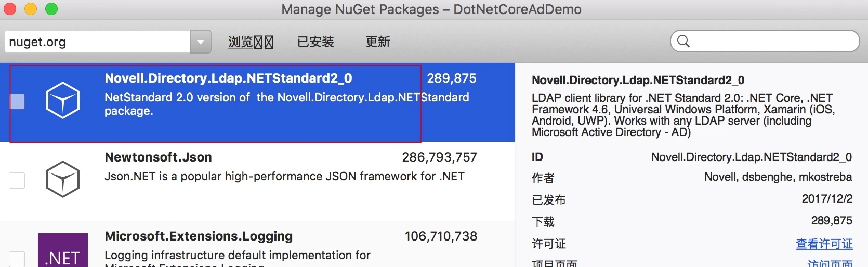Screen dimensions: 868x267
Task: Open the 查看许可证 license link
Action: pos(824,244)
